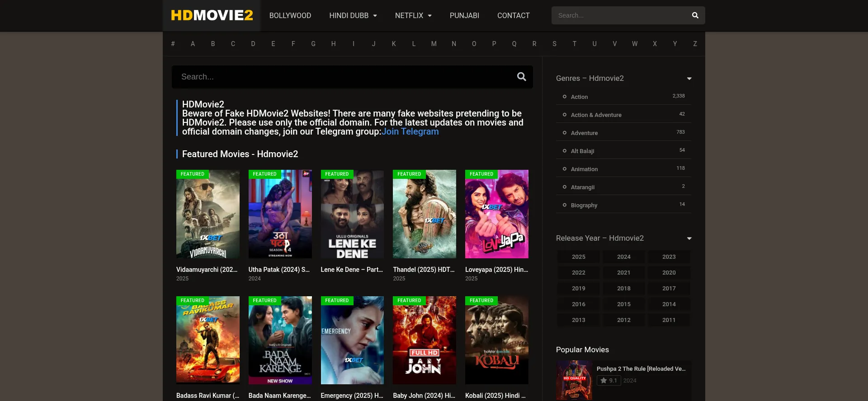Open the Pushpa 2 popular movie thumbnail
The image size is (868, 401).
point(574,380)
